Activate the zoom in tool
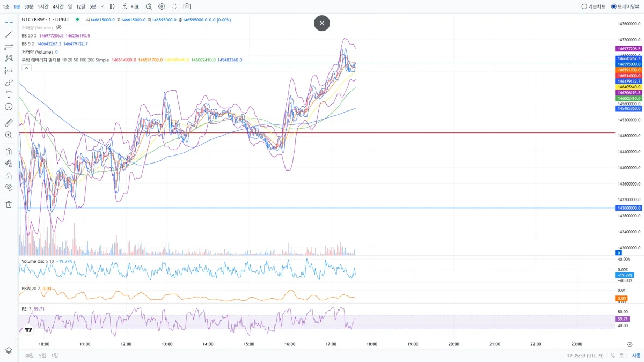Screen dimensions: 644x362 click(x=9, y=135)
